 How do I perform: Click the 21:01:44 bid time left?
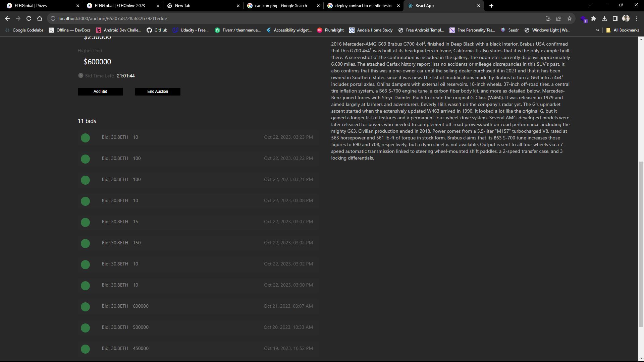126,76
